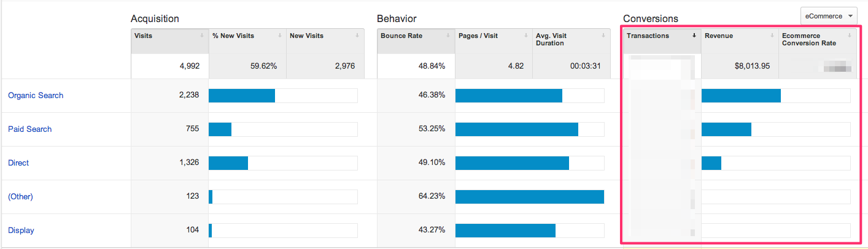Click the Direct % new visits bar

tap(228, 163)
